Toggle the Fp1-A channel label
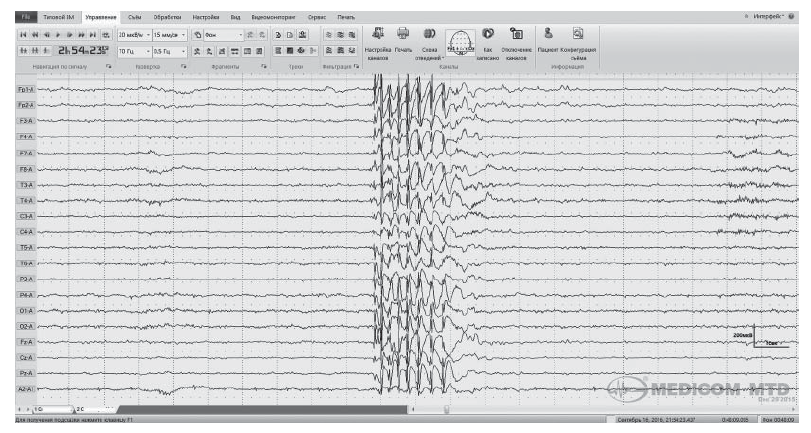This screenshot has width=811, height=433. coord(25,90)
